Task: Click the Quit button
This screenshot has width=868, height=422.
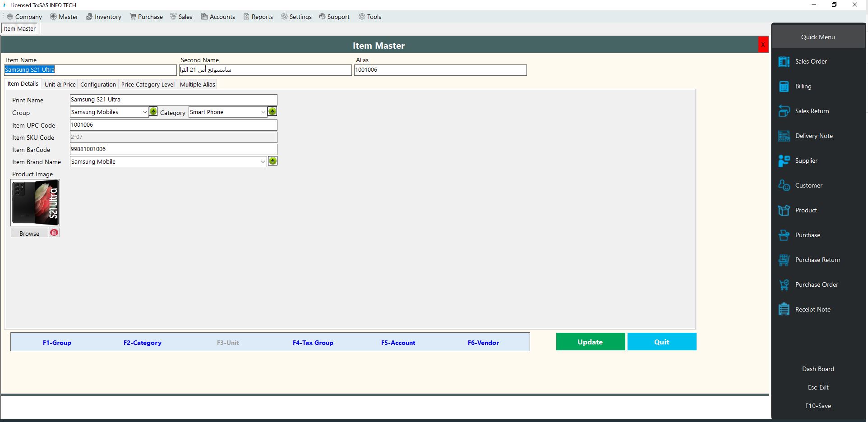Action: point(661,342)
